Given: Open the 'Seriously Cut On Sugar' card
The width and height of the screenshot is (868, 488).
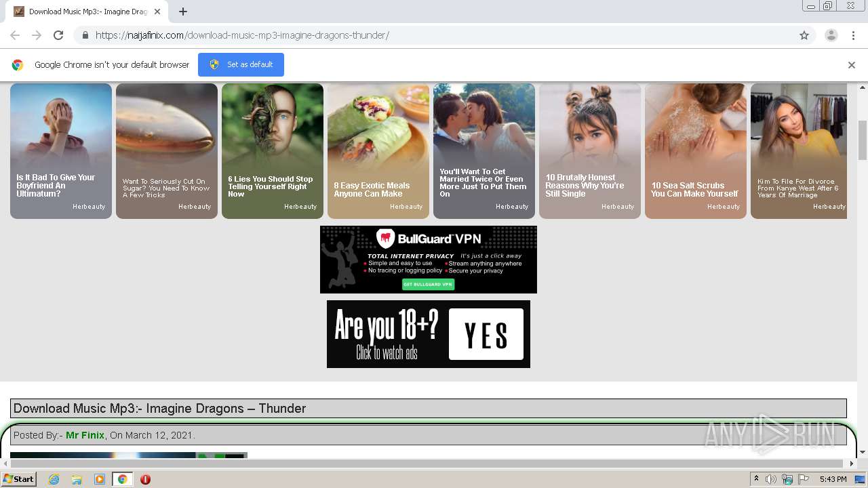Looking at the screenshot, I should [x=167, y=151].
